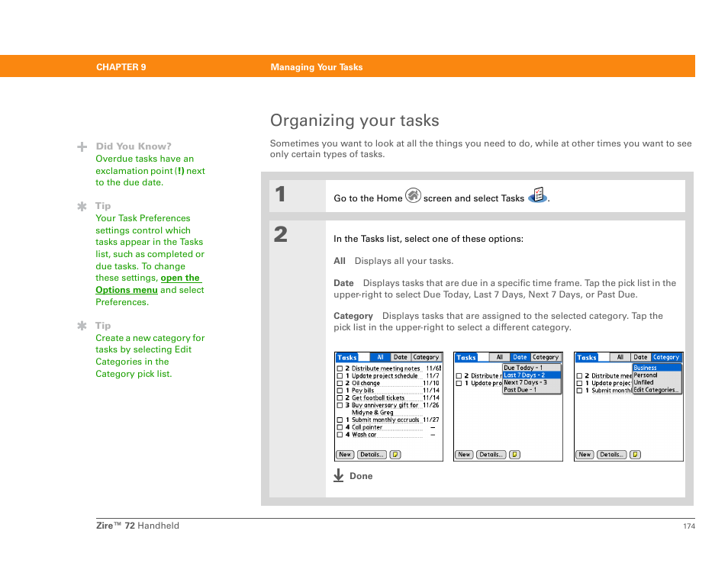This screenshot has width=728, height=563.
Task: Tick the Wash car checkbox
Action: coord(340,435)
